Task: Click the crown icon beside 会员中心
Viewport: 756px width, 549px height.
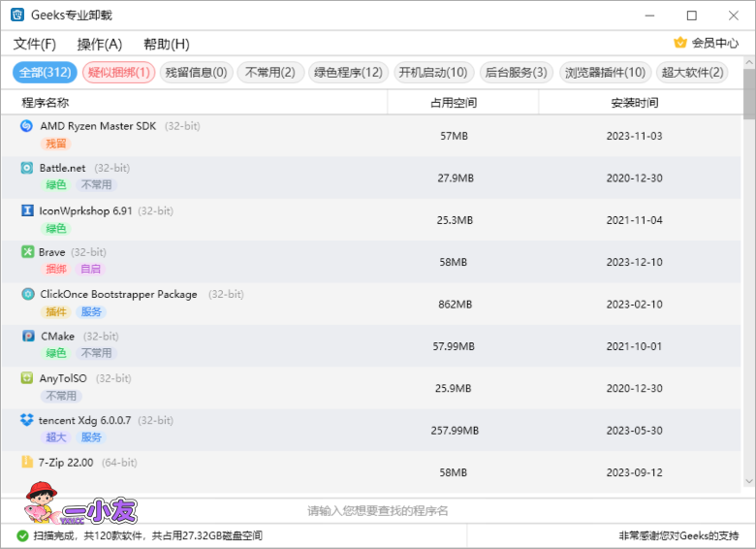Action: tap(680, 43)
